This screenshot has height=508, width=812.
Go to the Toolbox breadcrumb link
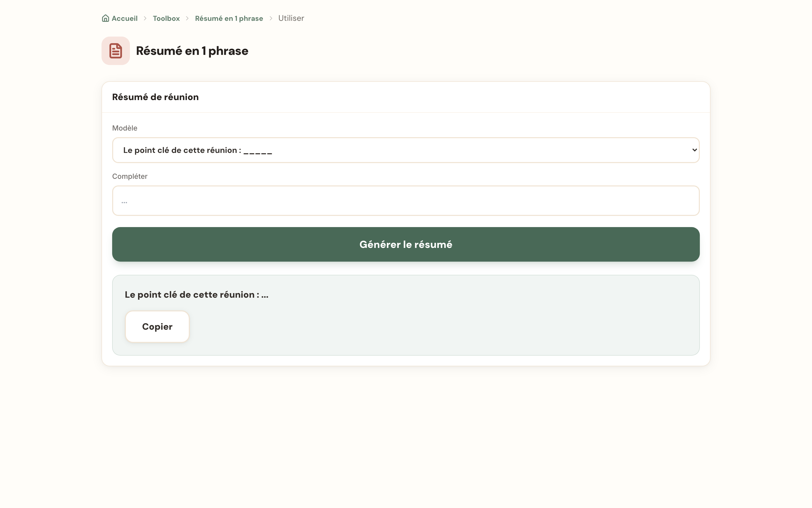(x=166, y=18)
